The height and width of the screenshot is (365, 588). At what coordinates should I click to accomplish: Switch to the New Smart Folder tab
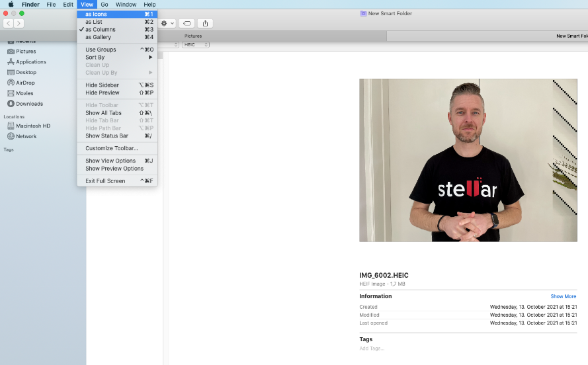click(x=487, y=36)
